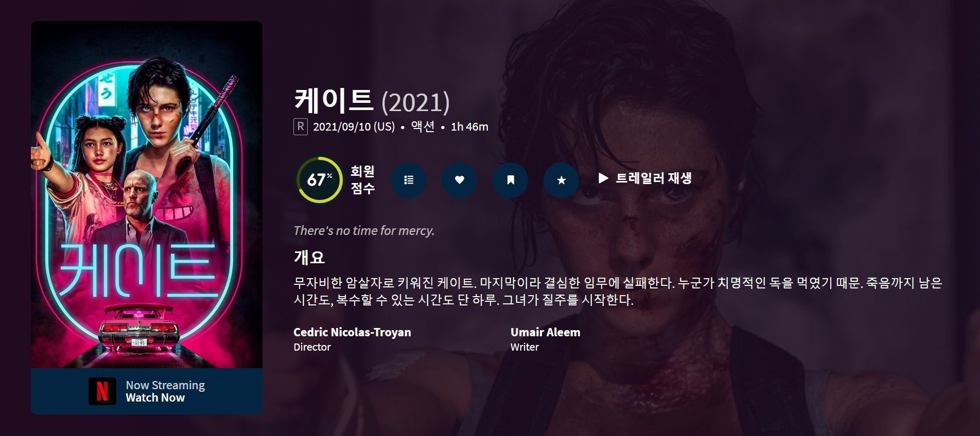Click the R certification badge

(301, 126)
